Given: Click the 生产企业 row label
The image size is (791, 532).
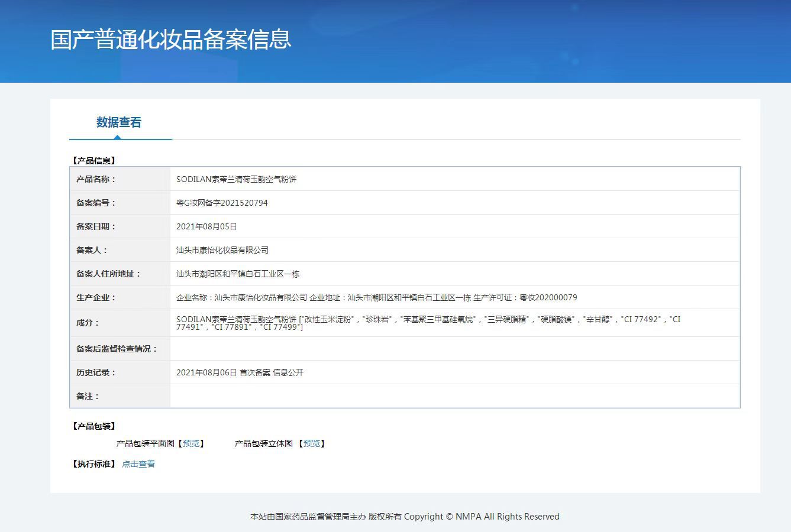Looking at the screenshot, I should click(96, 297).
